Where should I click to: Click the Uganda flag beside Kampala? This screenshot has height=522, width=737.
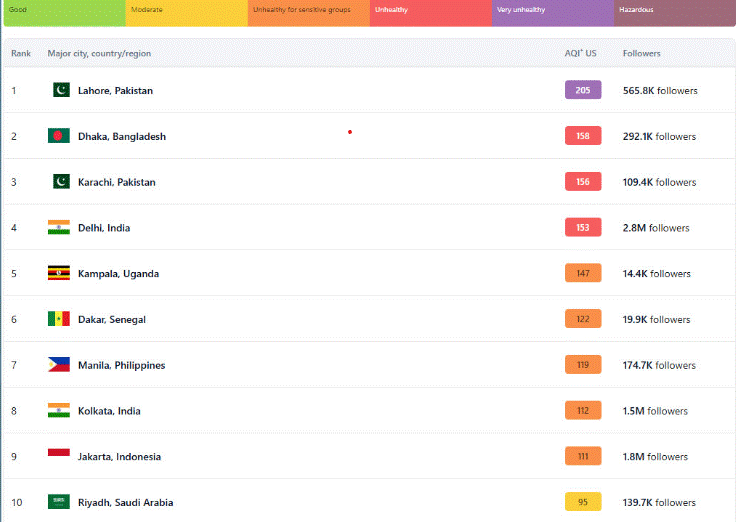click(59, 273)
